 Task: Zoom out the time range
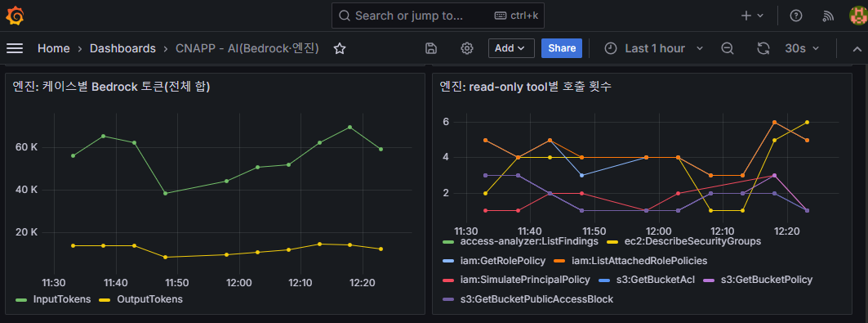[x=728, y=48]
